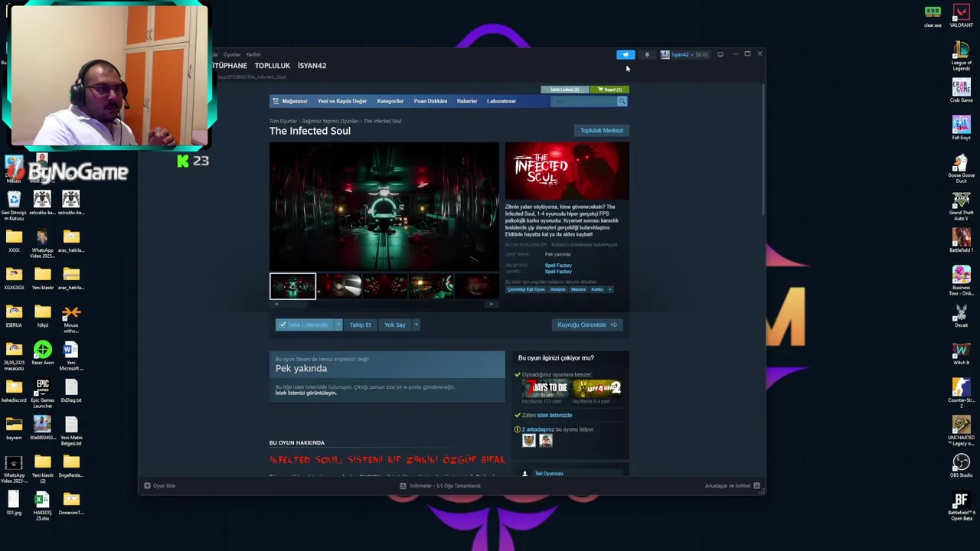Viewport: 980px width, 551px height.
Task: Open Counter-Strike desktop shortcut
Action: point(962,391)
